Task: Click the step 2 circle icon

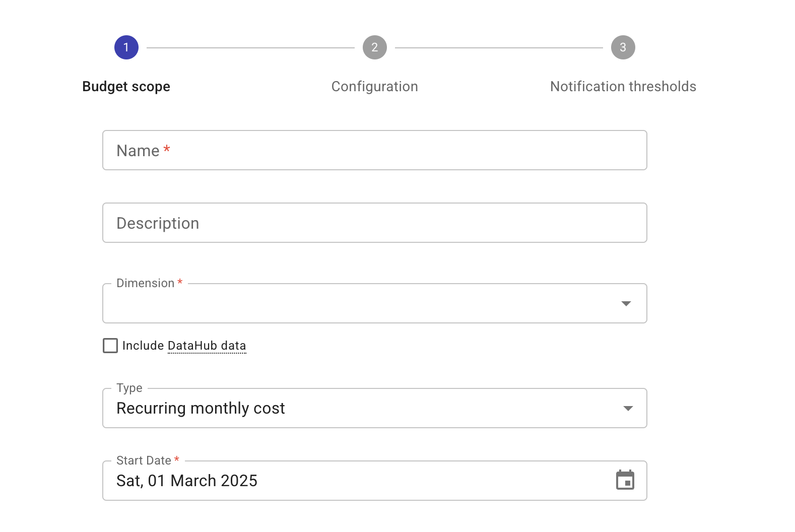Action: click(x=374, y=47)
